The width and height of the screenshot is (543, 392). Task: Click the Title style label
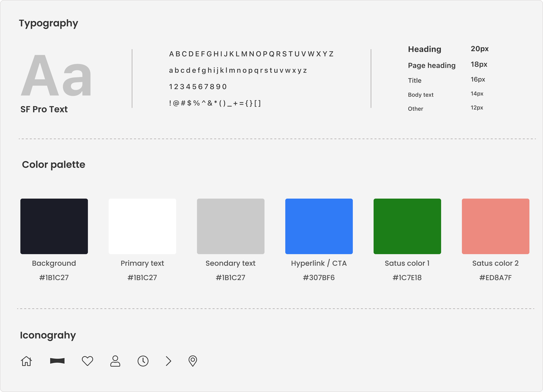[415, 81]
